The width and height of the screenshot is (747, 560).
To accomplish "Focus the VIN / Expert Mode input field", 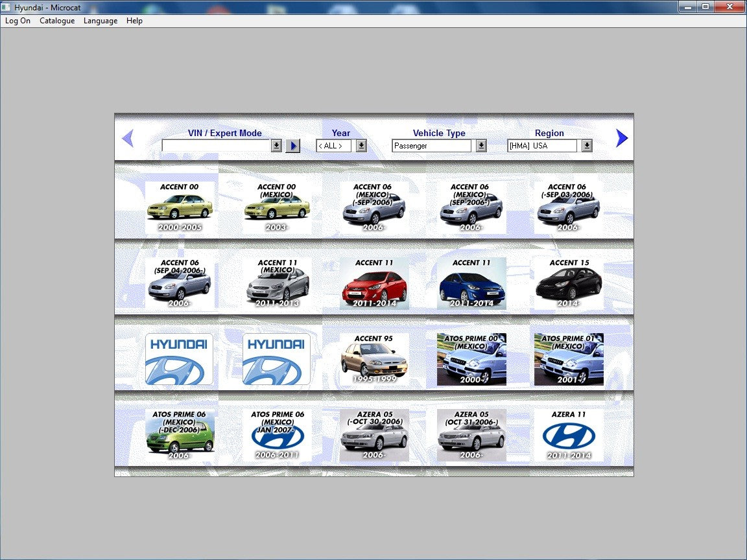I will point(216,146).
